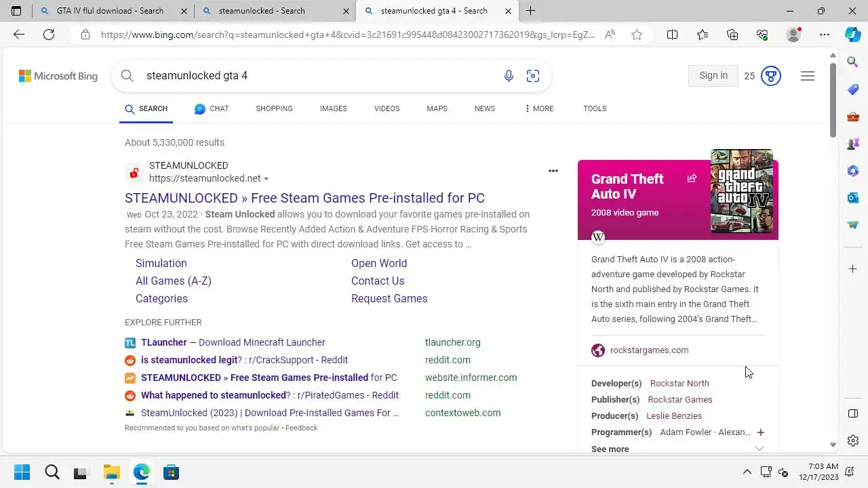
Task: Open the result options three-dot menu
Action: [x=553, y=171]
